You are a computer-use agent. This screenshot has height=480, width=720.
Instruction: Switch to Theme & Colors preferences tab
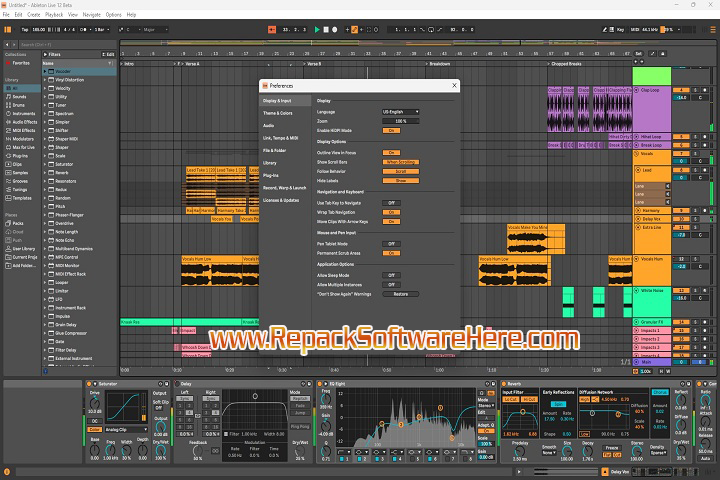point(277,113)
